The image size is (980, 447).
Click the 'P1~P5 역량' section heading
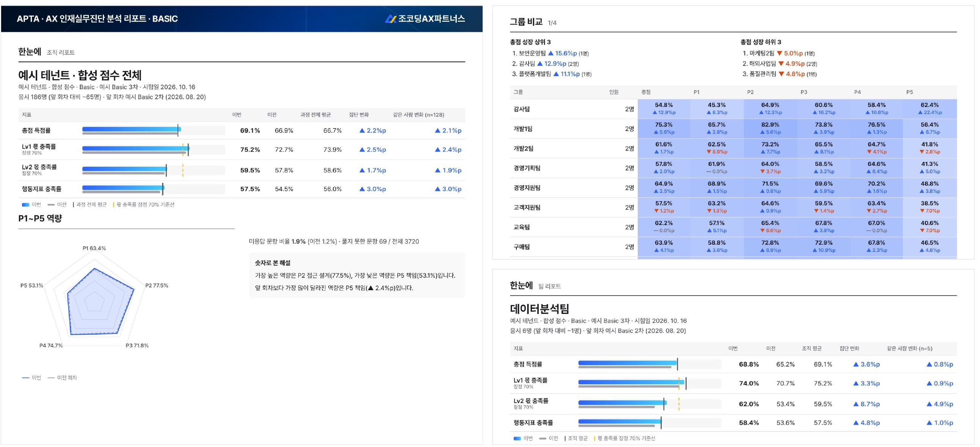40,218
